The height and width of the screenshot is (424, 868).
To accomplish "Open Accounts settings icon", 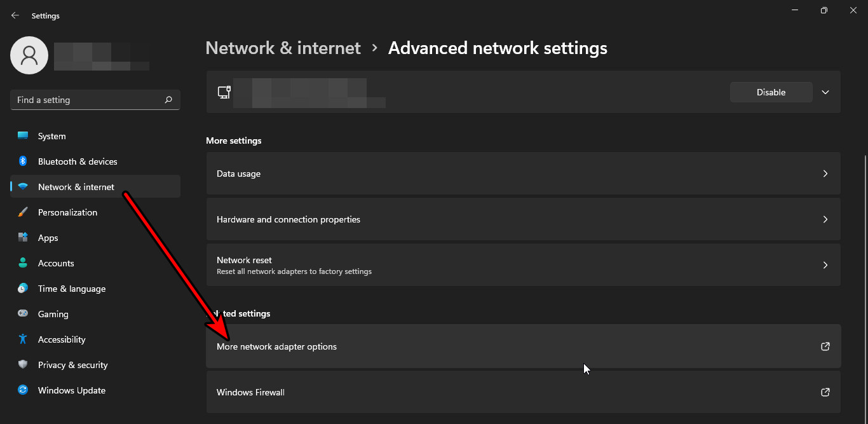I will tap(23, 263).
